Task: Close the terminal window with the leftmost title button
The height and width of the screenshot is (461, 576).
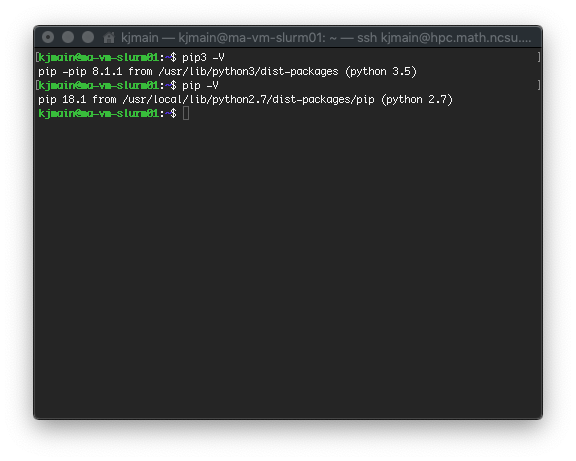Action: pyautogui.click(x=48, y=37)
